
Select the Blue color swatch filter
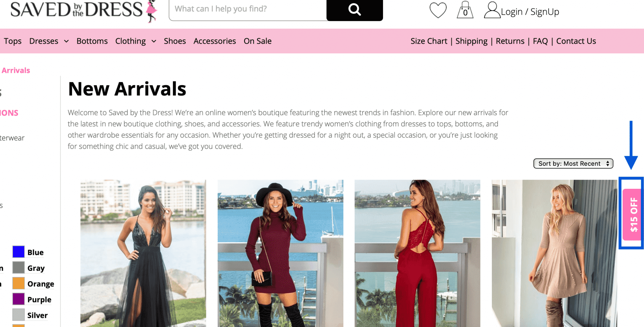pos(19,252)
